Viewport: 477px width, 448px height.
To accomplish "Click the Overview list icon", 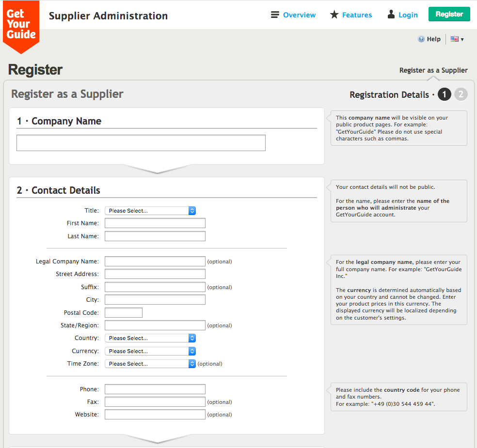I will pos(275,15).
